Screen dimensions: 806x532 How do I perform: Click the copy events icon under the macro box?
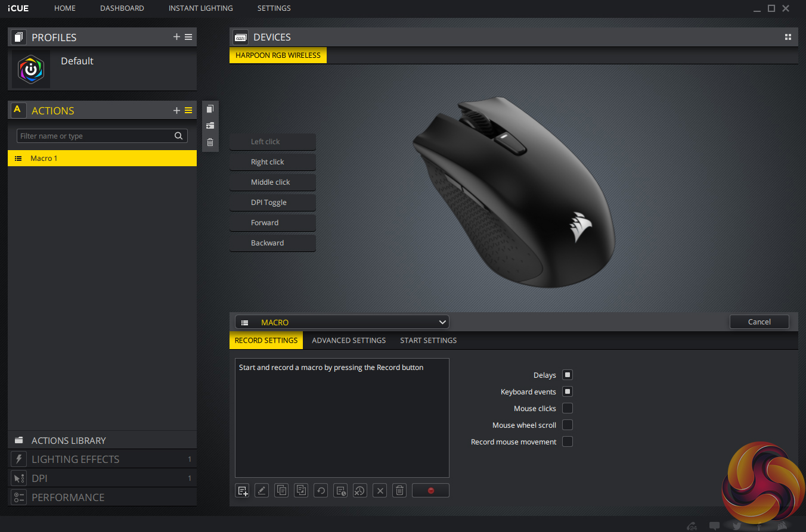pyautogui.click(x=281, y=490)
